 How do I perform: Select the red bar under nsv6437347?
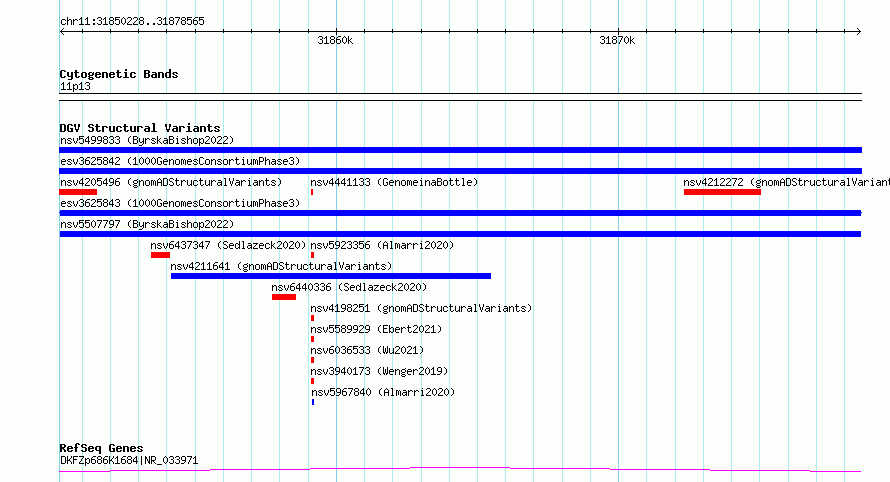click(161, 255)
